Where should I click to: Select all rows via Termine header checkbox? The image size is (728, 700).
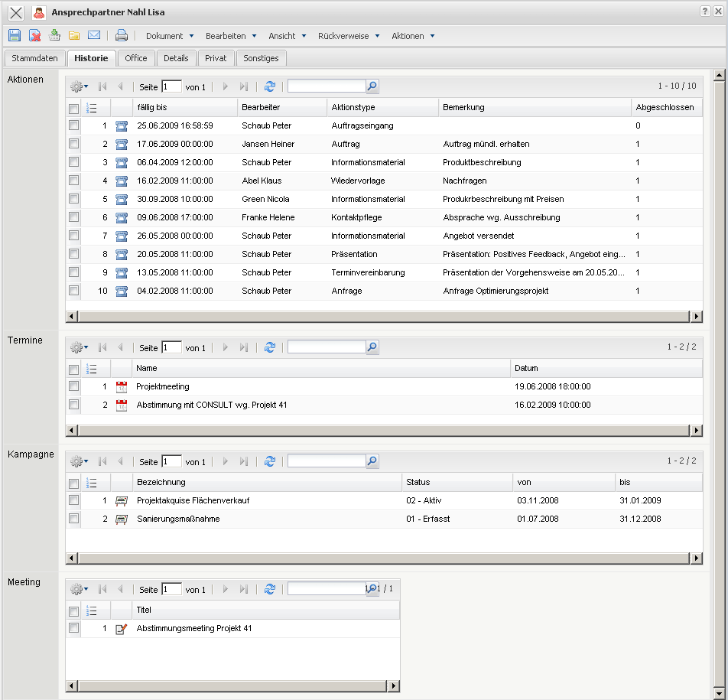[73, 369]
